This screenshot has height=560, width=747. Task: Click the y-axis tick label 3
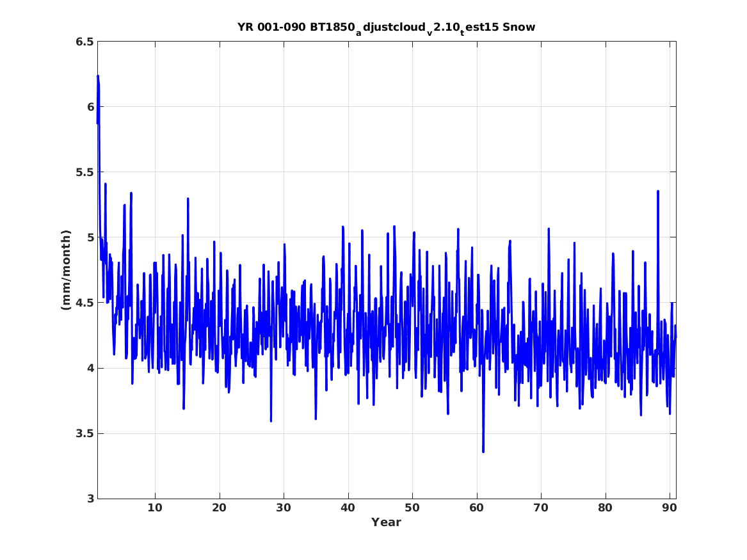coord(90,499)
